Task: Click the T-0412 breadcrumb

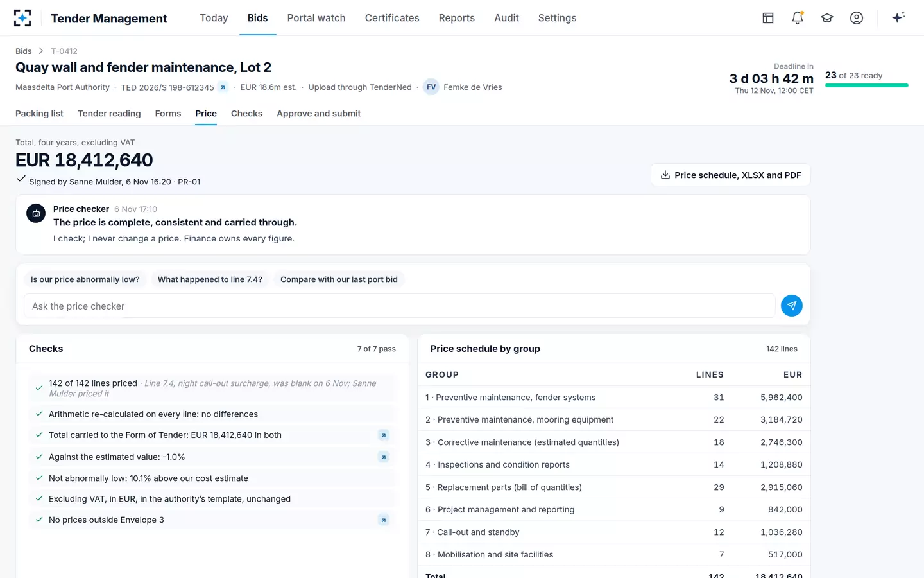Action: [64, 51]
